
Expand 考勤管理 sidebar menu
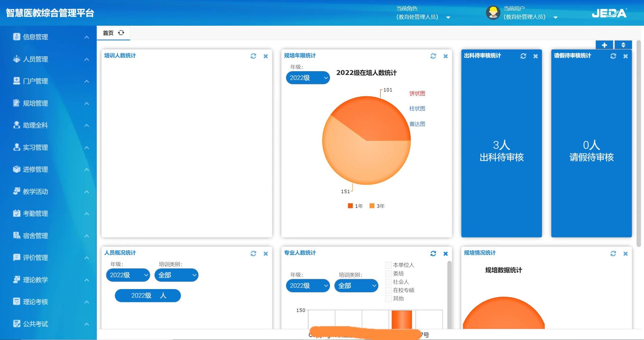(35, 214)
